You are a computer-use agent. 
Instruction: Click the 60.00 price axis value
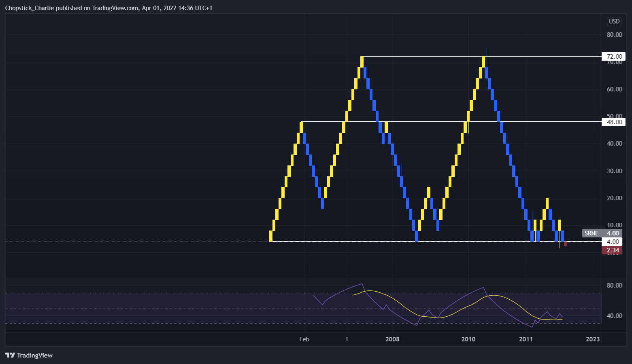tap(614, 89)
